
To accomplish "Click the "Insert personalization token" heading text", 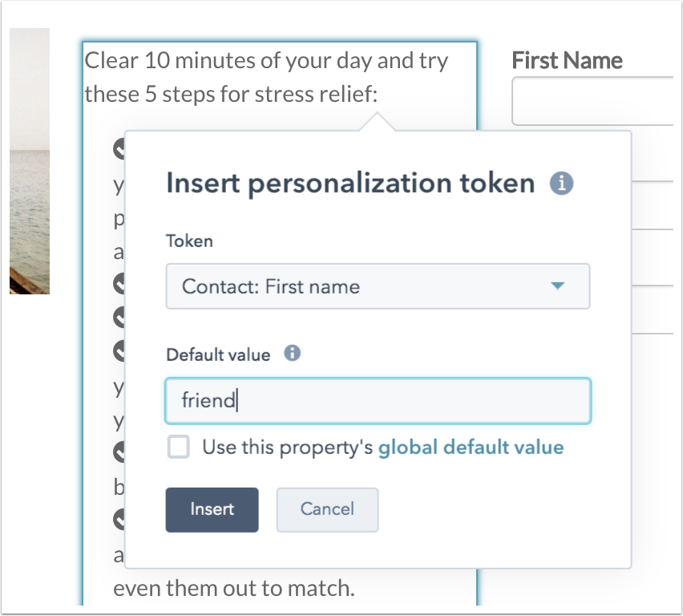I will coord(350,183).
